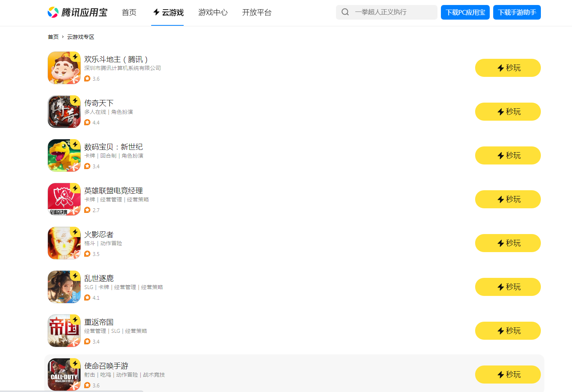The width and height of the screenshot is (572, 392).
Task: Click rating star icon for 火影忍者
Action: click(87, 254)
